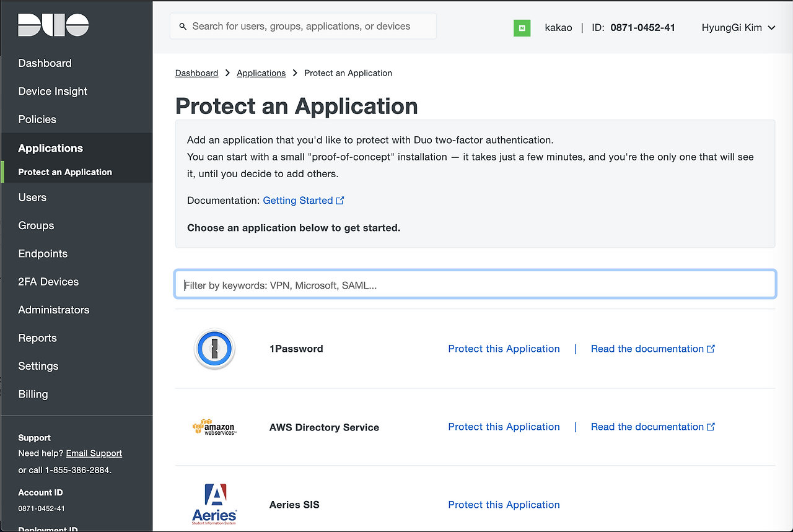Open 2FA Devices from the sidebar
This screenshot has height=532, width=793.
coord(48,282)
